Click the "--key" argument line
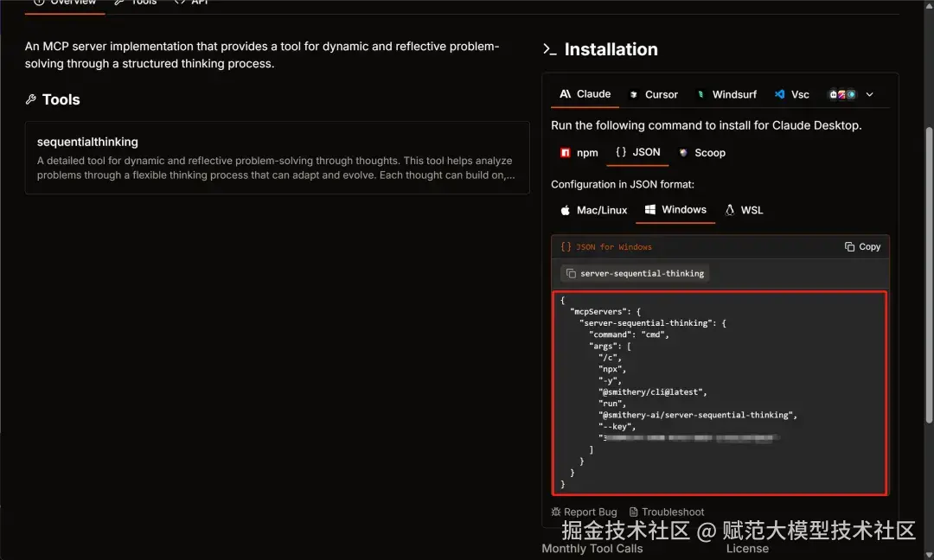This screenshot has width=934, height=560. coord(617,427)
